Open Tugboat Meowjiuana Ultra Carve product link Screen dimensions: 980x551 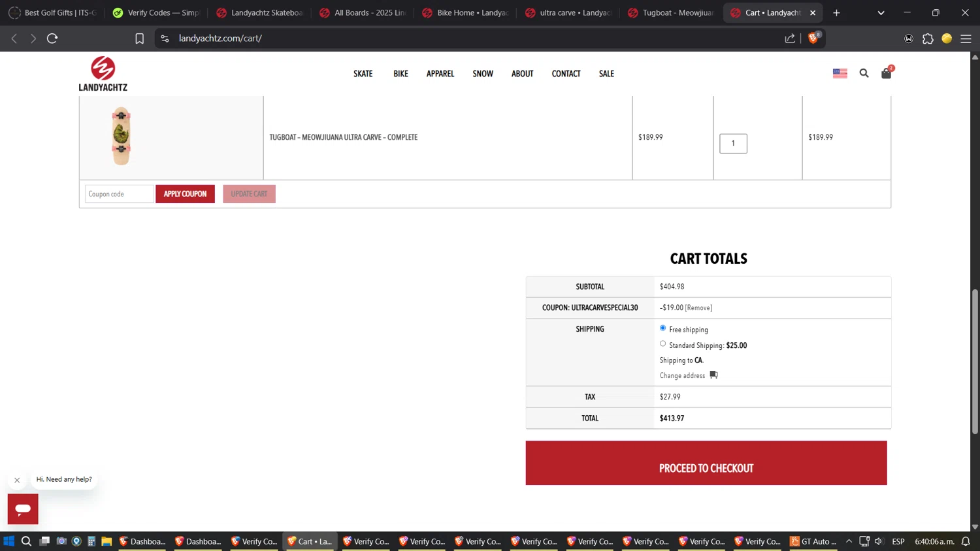click(x=343, y=137)
